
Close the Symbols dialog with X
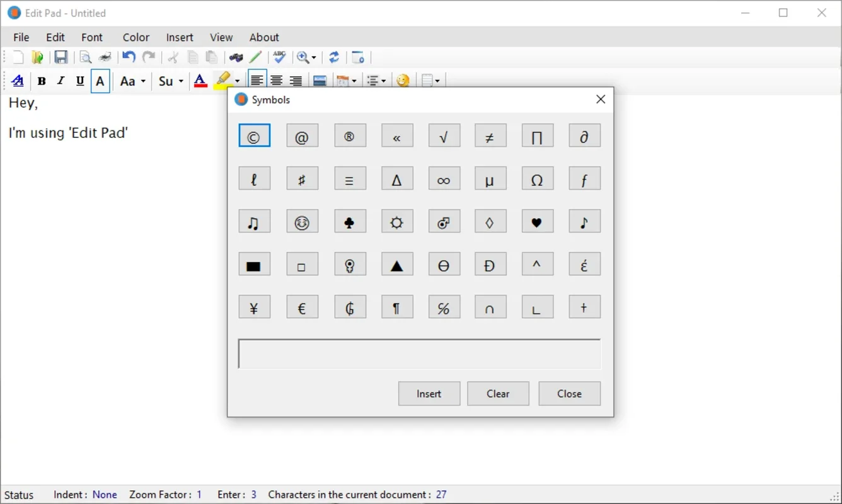(x=601, y=100)
